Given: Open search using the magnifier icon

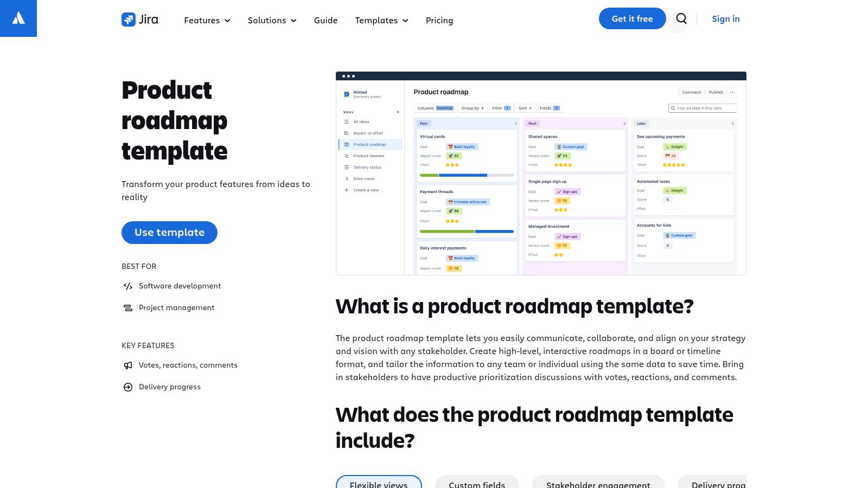Looking at the screenshot, I should click(x=681, y=18).
